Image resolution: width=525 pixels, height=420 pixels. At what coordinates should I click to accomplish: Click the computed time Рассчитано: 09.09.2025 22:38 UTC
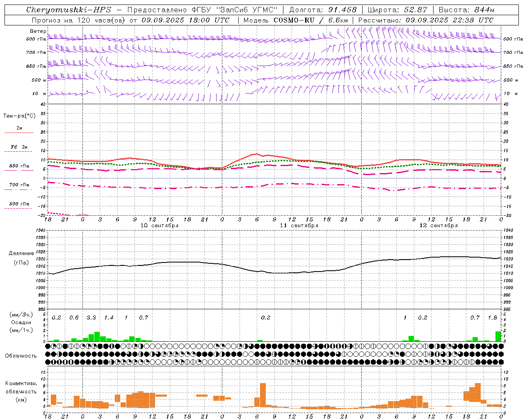pyautogui.click(x=426, y=20)
